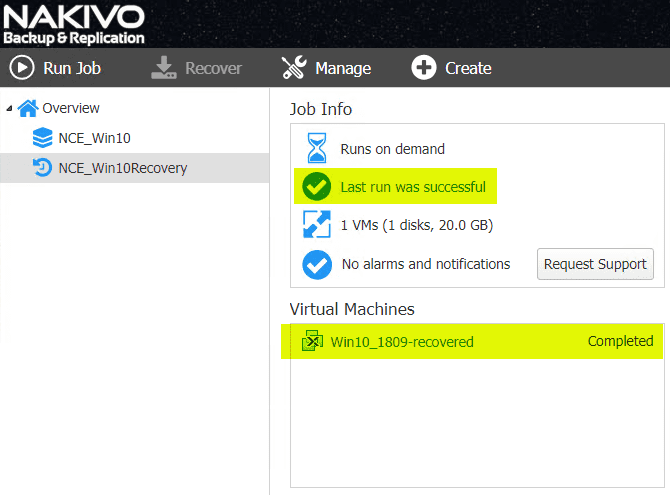The image size is (670, 495).
Task: Click the Overview home icon
Action: pyautogui.click(x=29, y=108)
